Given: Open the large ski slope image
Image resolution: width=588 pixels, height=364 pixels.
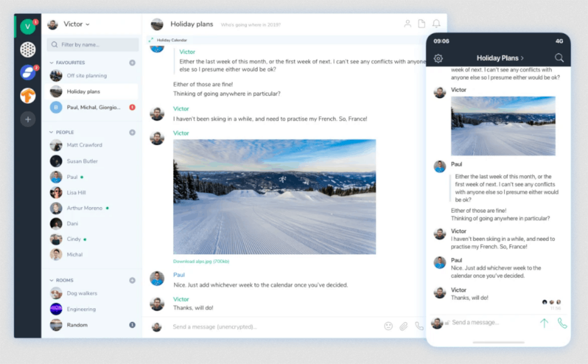Looking at the screenshot, I should pos(274,196).
